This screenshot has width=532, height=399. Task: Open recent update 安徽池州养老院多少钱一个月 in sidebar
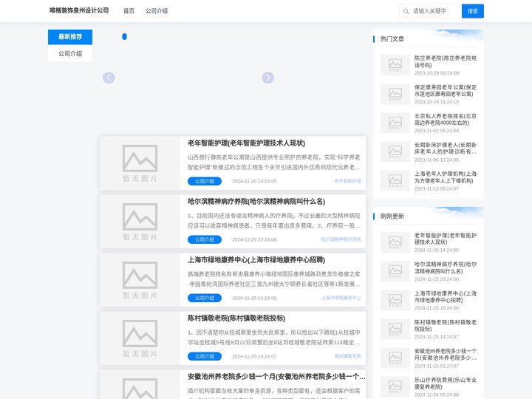445,354
